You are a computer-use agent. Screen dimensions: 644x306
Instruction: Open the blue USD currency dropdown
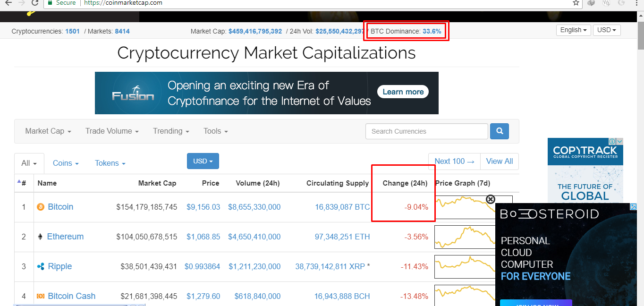[x=203, y=161]
